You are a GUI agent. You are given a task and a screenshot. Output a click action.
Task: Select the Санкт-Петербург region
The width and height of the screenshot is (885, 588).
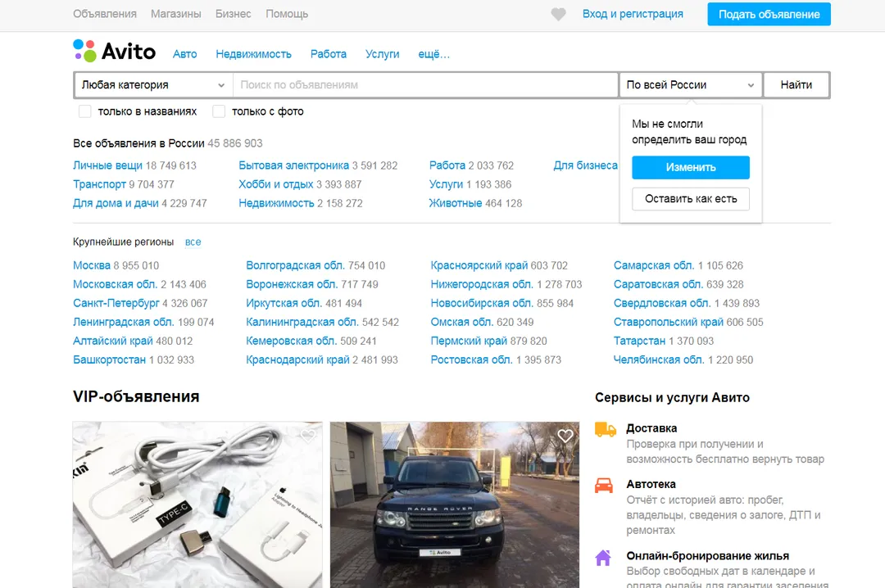pyautogui.click(x=116, y=304)
